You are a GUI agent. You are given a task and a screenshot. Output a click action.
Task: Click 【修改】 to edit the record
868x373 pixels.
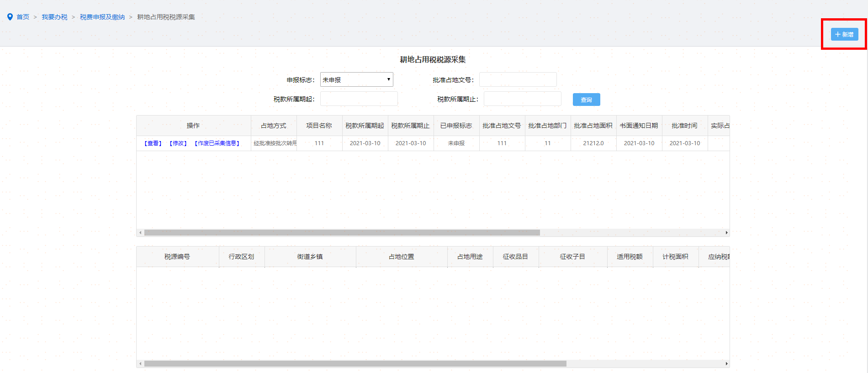178,143
